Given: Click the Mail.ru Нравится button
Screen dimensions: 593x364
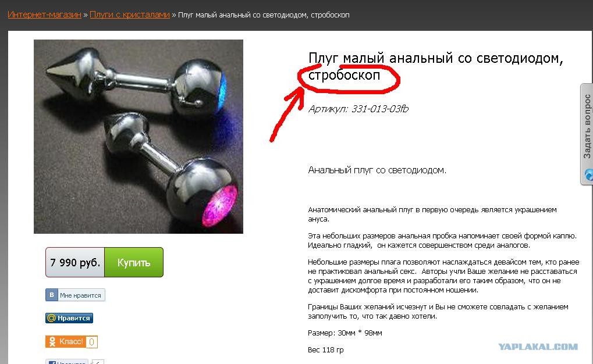Looking at the screenshot, I should (x=69, y=318).
